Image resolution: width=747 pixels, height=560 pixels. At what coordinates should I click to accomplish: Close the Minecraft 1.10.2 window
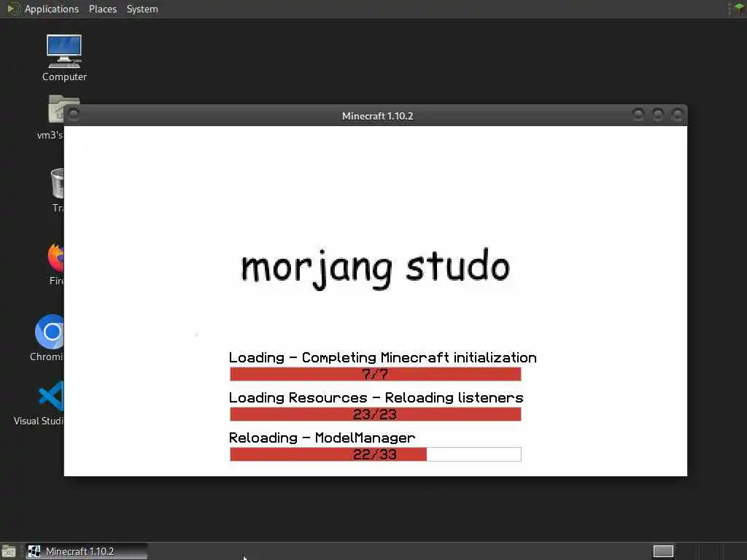[678, 114]
